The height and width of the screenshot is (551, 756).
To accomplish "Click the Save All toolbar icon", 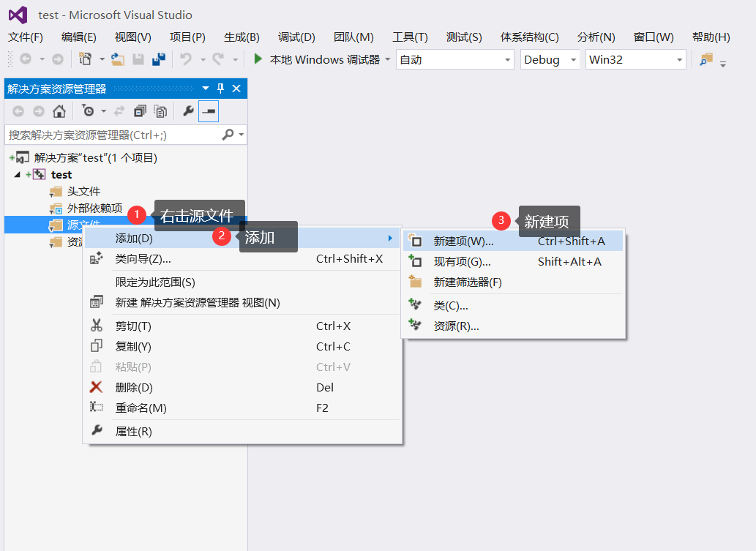I will coord(159,59).
